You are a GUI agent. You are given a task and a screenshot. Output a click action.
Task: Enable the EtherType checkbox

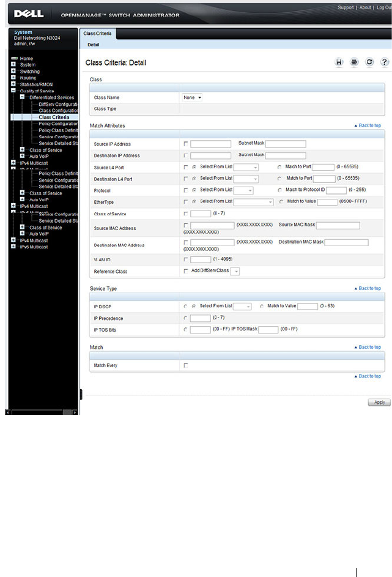click(186, 202)
